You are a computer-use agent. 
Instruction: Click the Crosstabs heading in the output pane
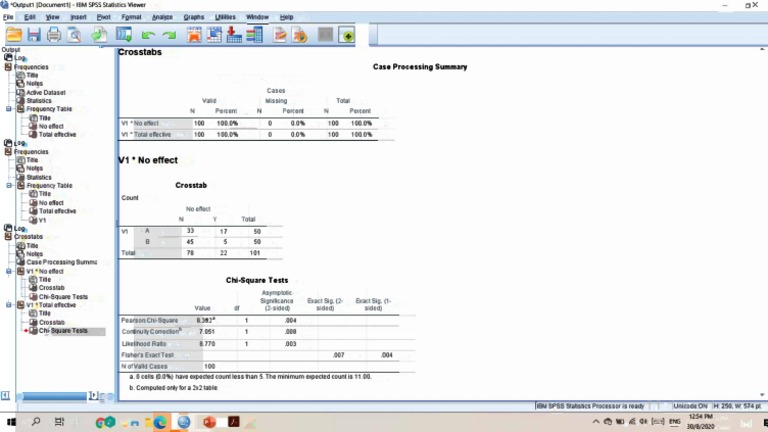(140, 52)
